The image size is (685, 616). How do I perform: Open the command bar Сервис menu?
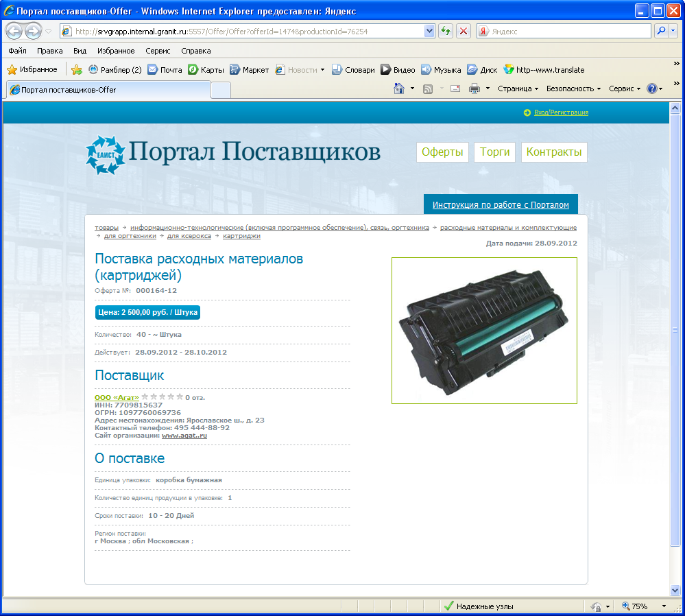point(625,88)
